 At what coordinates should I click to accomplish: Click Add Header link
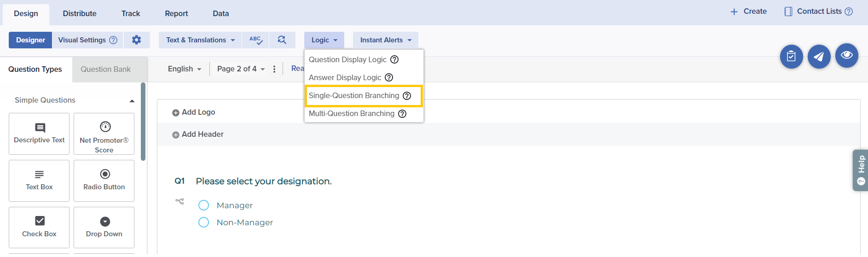click(x=202, y=134)
